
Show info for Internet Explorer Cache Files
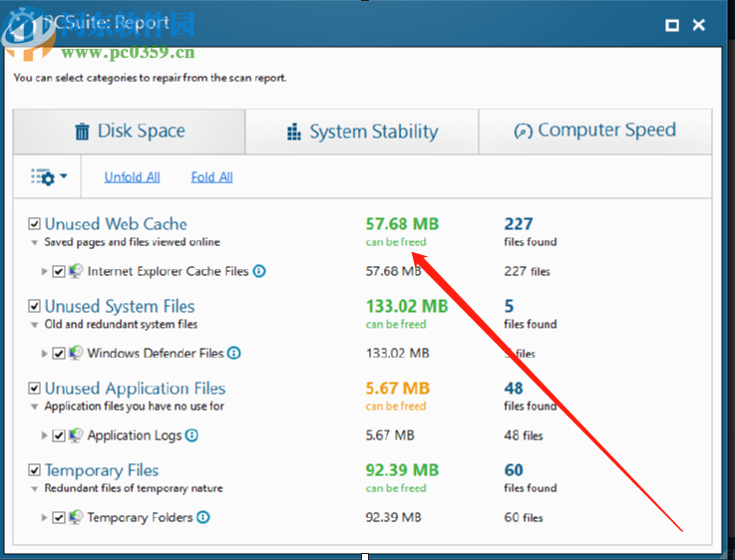259,271
